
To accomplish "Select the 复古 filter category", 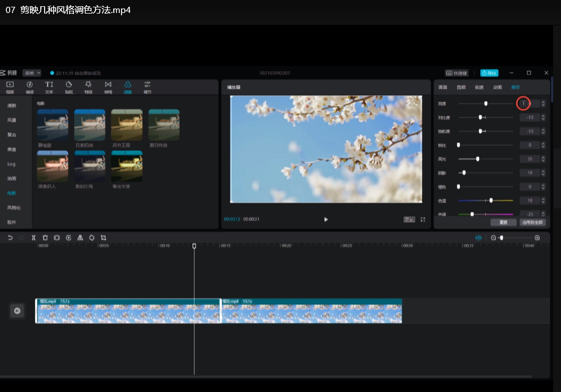I will [12, 135].
